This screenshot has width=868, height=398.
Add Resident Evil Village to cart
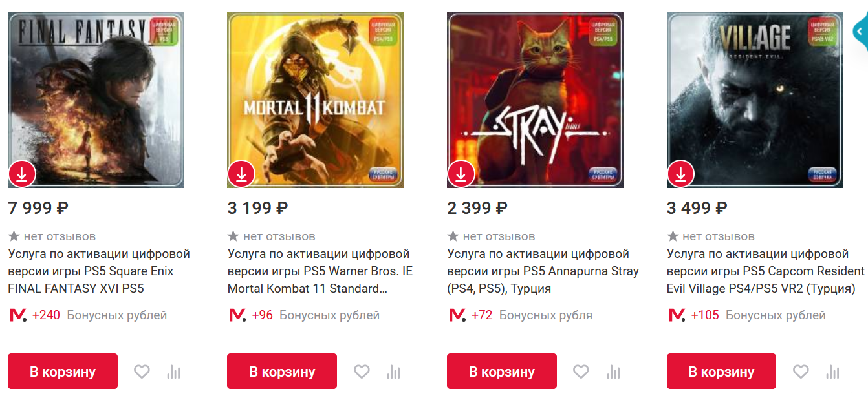(721, 372)
